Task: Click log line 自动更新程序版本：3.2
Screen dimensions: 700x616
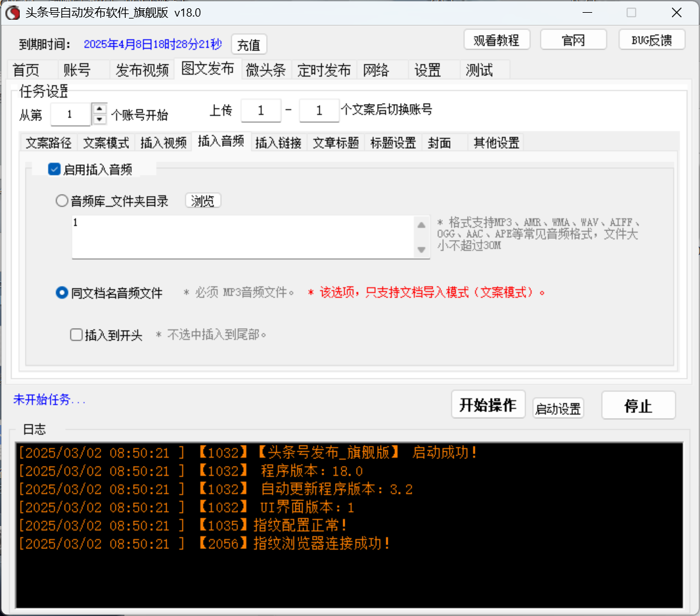Action: pyautogui.click(x=215, y=489)
